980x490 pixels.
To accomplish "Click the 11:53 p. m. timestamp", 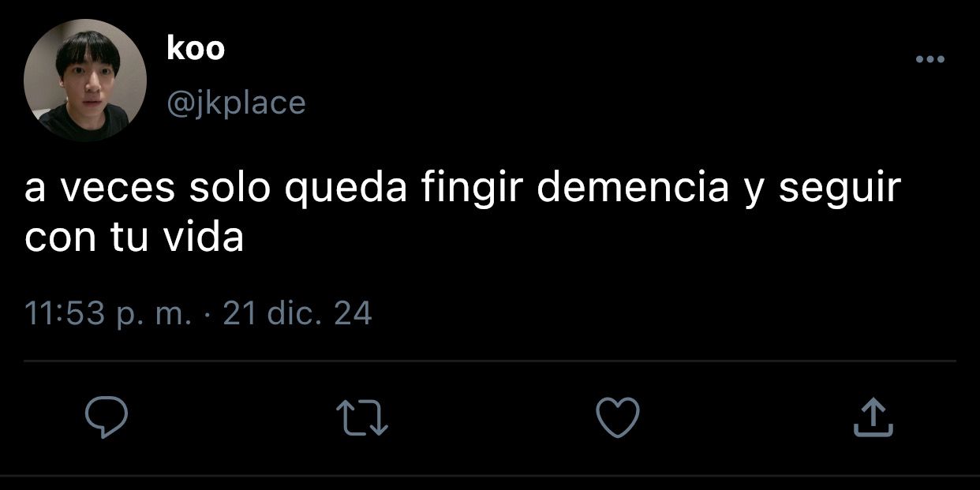I will [x=108, y=314].
